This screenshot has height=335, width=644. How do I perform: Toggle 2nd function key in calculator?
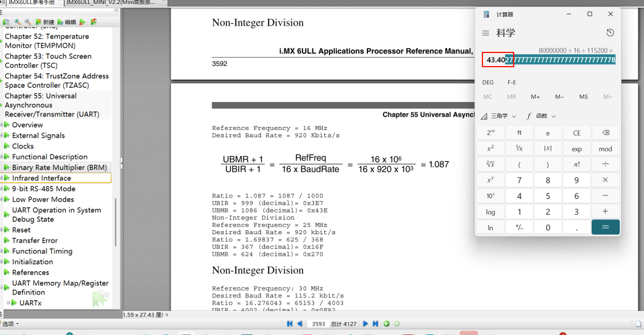pyautogui.click(x=490, y=133)
